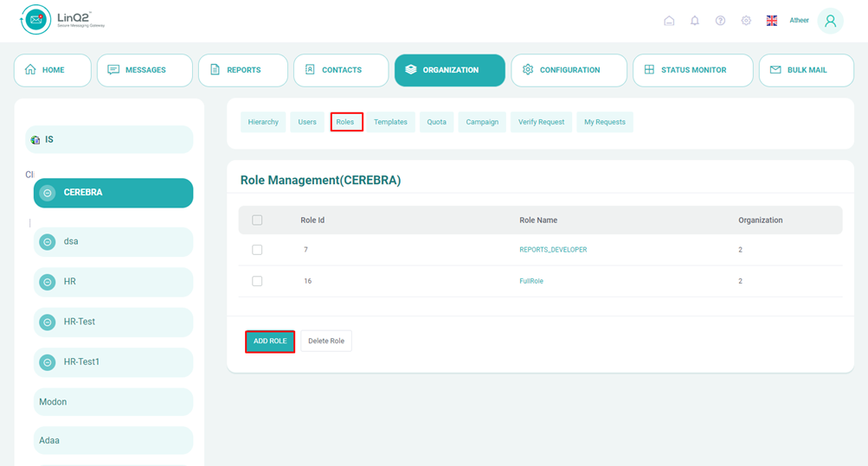This screenshot has width=868, height=466.
Task: Change language via UK flag icon
Action: (x=772, y=21)
